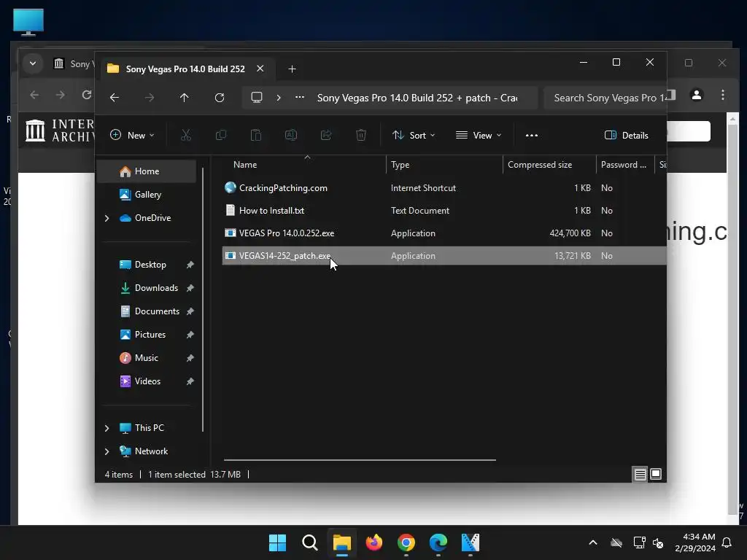Open Gallery in the navigation pane
Image resolution: width=747 pixels, height=560 pixels.
click(x=147, y=195)
